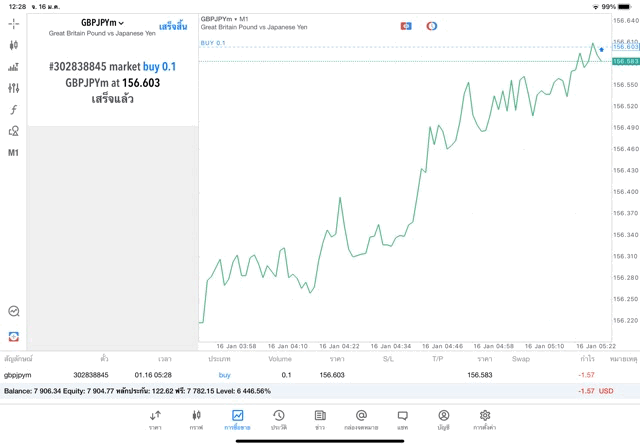This screenshot has width=640, height=447.
Task: Expand the GBPJPYm symbol dropdown
Action: (103, 22)
